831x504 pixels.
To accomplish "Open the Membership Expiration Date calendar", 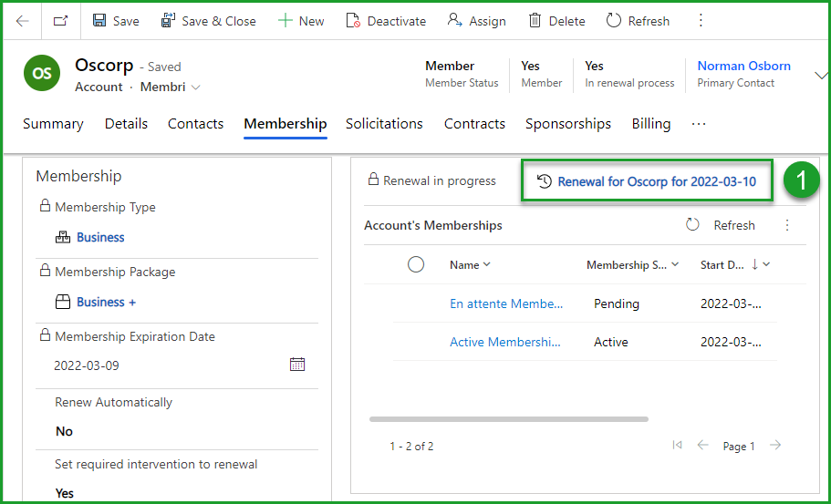I will click(x=297, y=365).
